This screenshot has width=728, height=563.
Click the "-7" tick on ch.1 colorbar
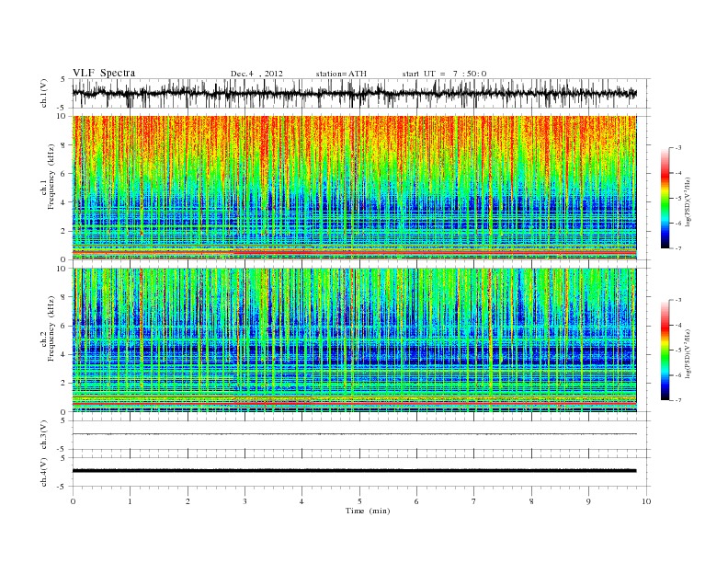coord(677,248)
